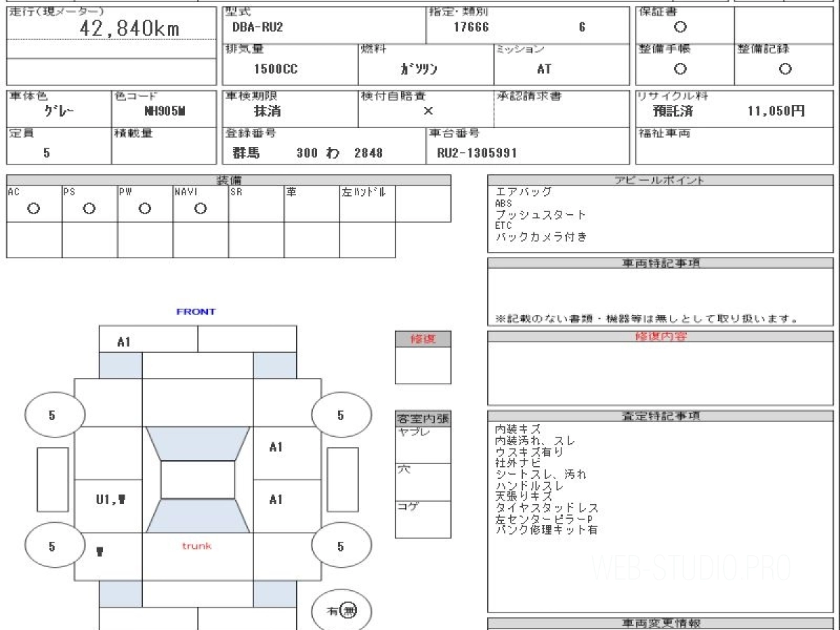This screenshot has width=840, height=630.
Task: Click the アピールポイント section header
Action: [659, 180]
